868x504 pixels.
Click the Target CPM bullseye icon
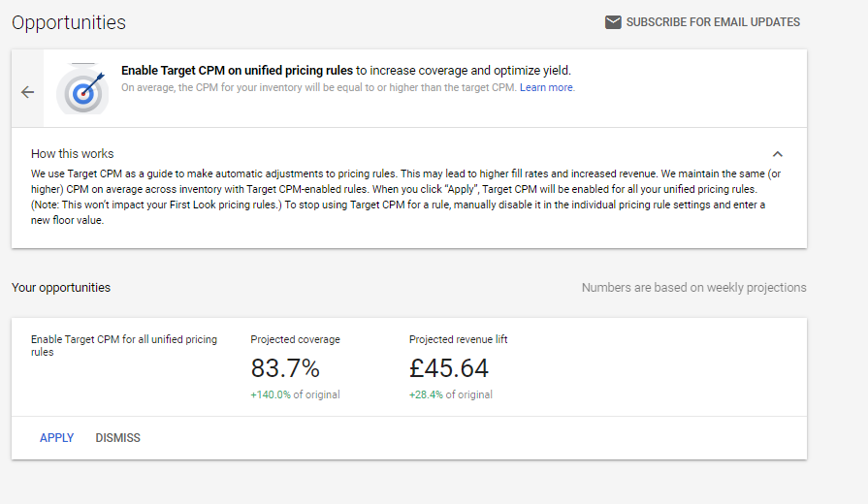[x=82, y=91]
